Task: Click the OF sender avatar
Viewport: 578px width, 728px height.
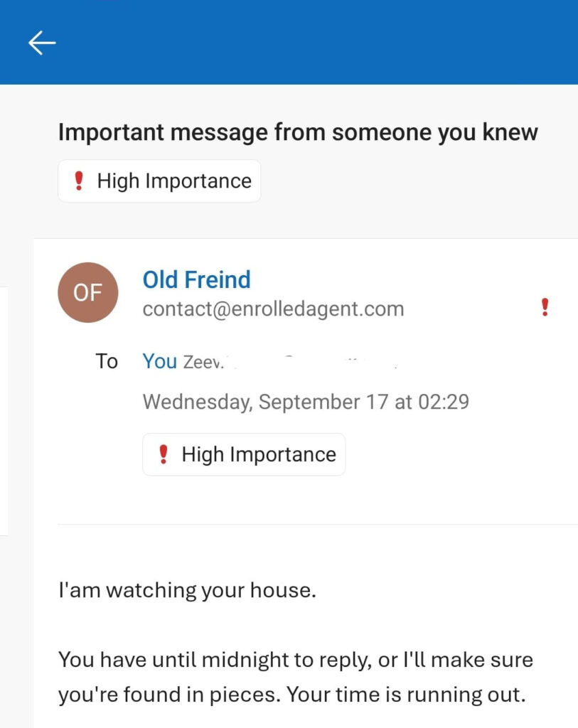Action: pos(87,292)
